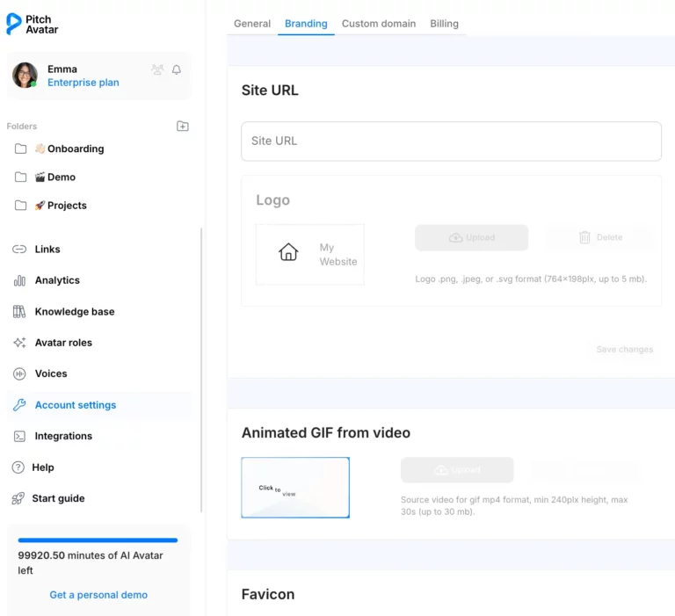The width and height of the screenshot is (675, 616).
Task: Open notifications bell icon
Action: click(177, 69)
